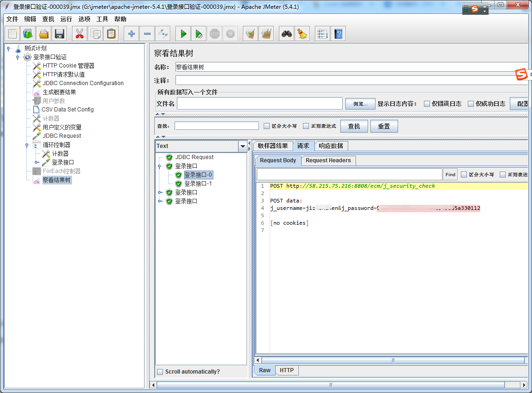The width and height of the screenshot is (532, 393).
Task: Enable the regex checkbox beside Find button
Action: coord(503,175)
